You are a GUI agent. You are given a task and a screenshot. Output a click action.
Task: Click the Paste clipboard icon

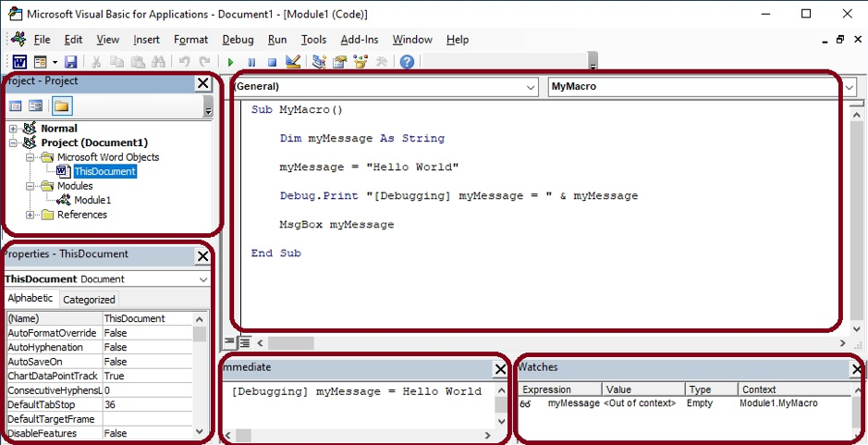point(138,61)
